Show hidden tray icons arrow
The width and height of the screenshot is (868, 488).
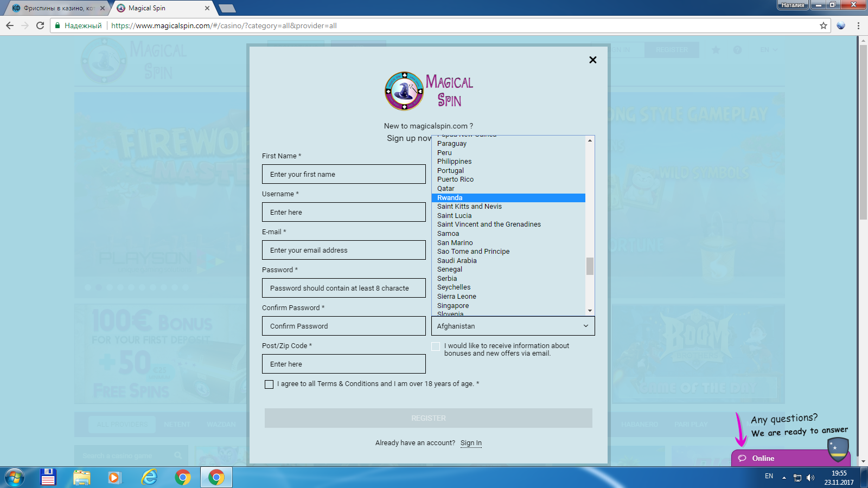click(784, 478)
